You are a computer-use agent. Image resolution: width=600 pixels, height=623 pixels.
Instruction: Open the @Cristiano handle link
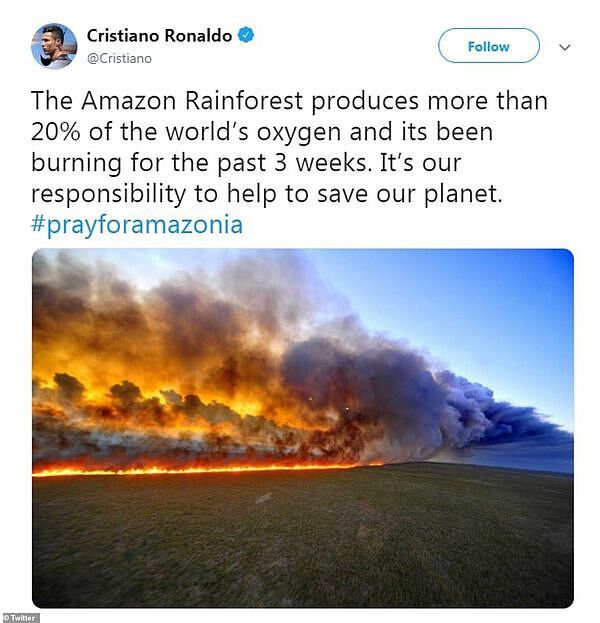pyautogui.click(x=119, y=59)
